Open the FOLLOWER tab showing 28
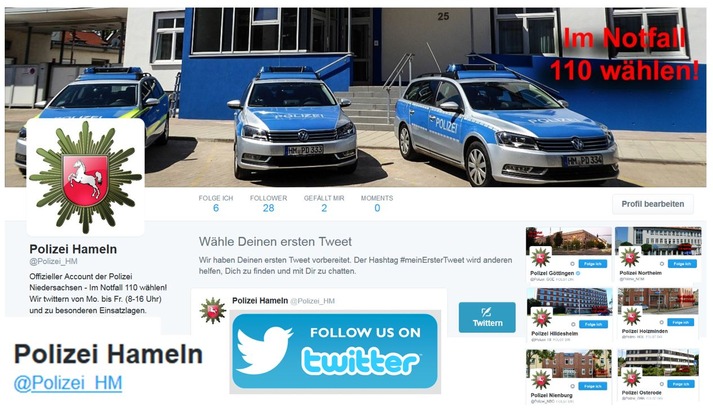The image size is (713, 412). tap(268, 204)
